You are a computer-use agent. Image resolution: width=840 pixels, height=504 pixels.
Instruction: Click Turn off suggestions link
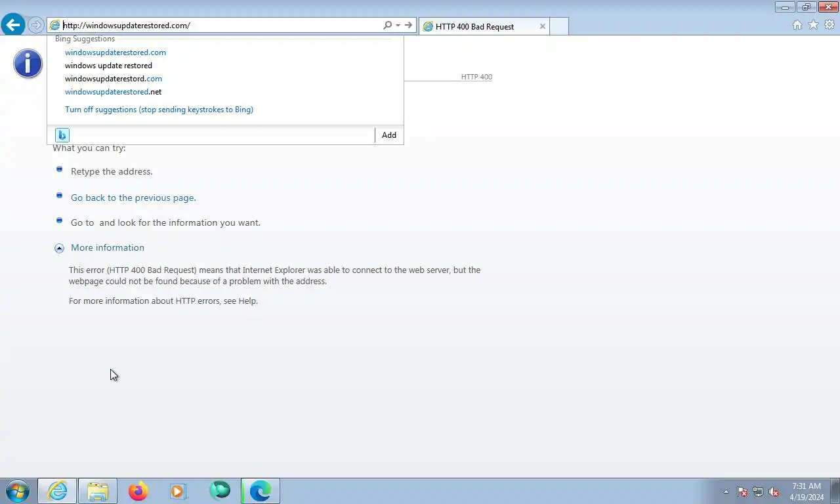click(159, 110)
